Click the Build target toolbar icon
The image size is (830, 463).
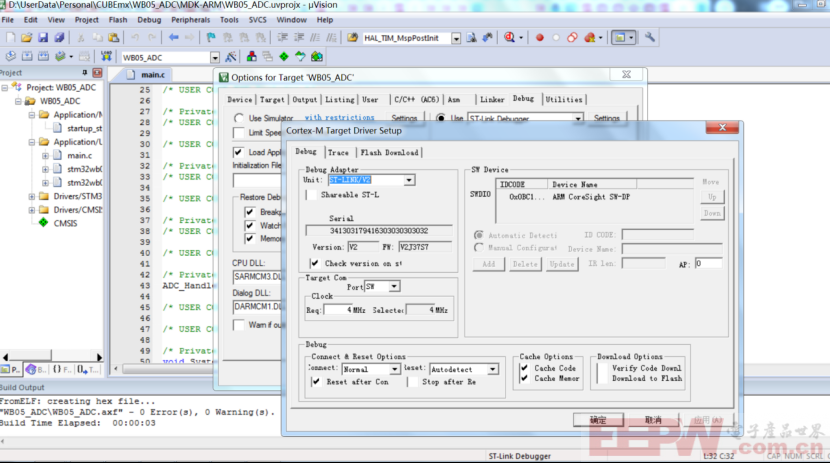click(x=27, y=57)
